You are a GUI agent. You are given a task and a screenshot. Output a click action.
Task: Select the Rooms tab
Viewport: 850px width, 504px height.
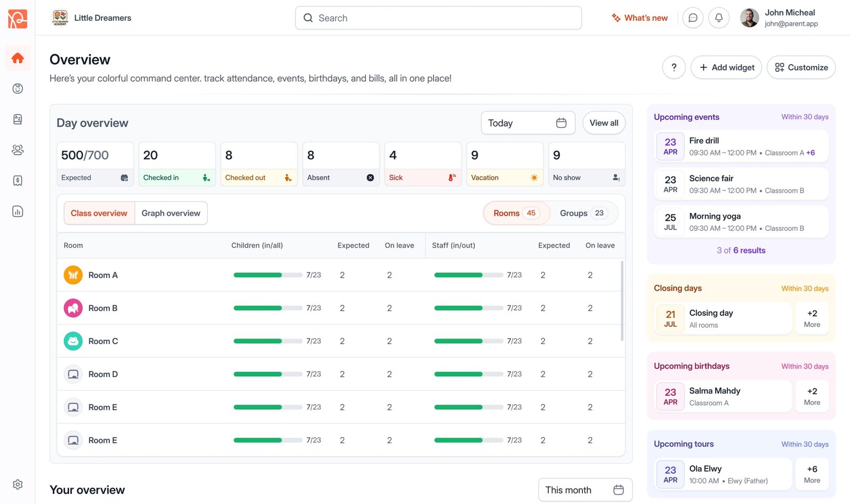(516, 213)
